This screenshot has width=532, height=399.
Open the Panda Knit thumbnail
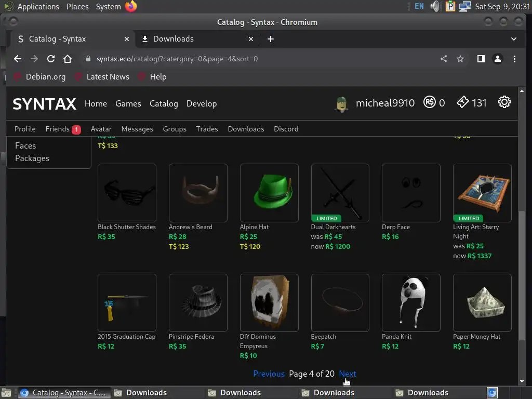[411, 303]
